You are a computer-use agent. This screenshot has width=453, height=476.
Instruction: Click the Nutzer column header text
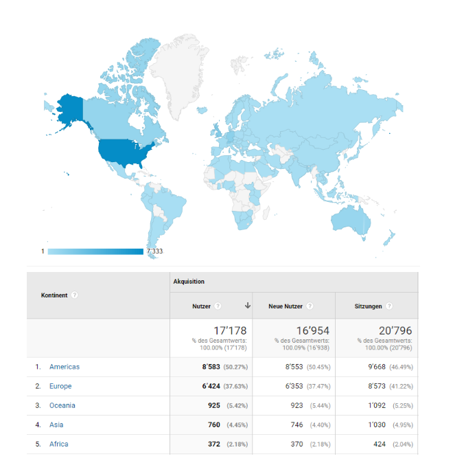201,306
